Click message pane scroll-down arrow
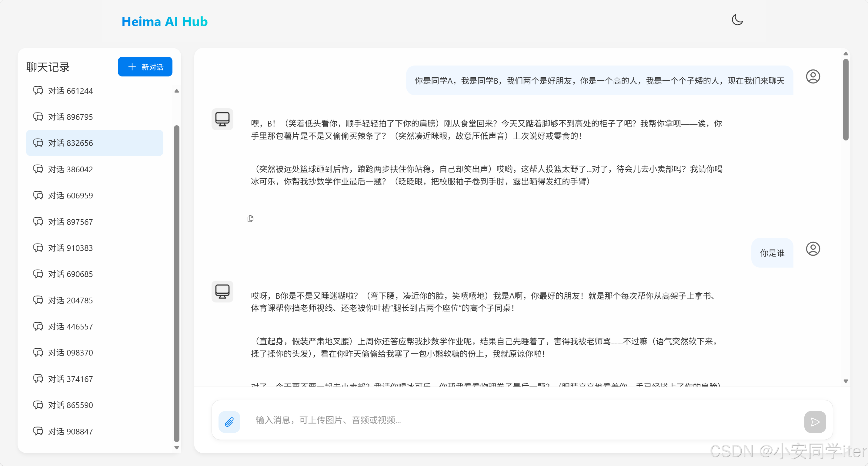868x466 pixels. 846,381
